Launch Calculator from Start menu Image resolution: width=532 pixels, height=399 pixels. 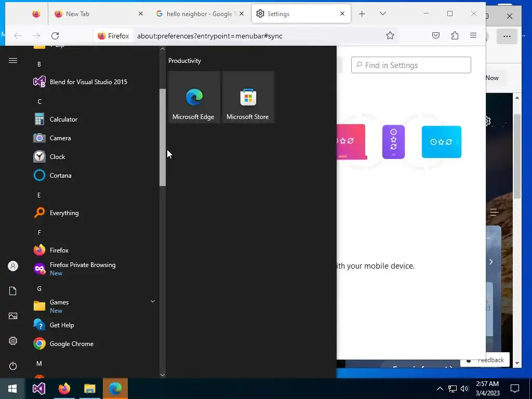(x=56, y=119)
